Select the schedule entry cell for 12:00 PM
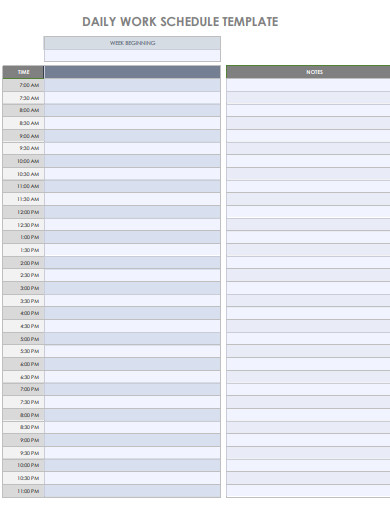Image resolution: width=390 pixels, height=505 pixels. (132, 212)
